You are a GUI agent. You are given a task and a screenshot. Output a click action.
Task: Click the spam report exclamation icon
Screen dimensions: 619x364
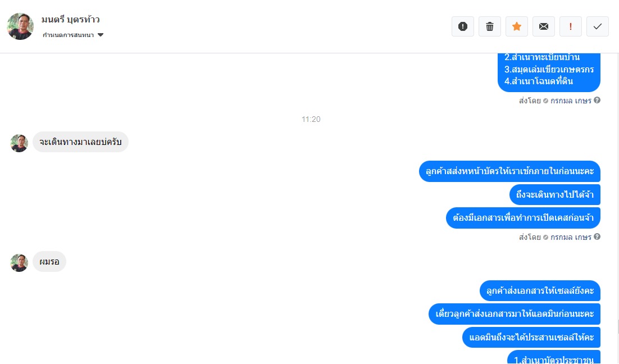coord(463,26)
